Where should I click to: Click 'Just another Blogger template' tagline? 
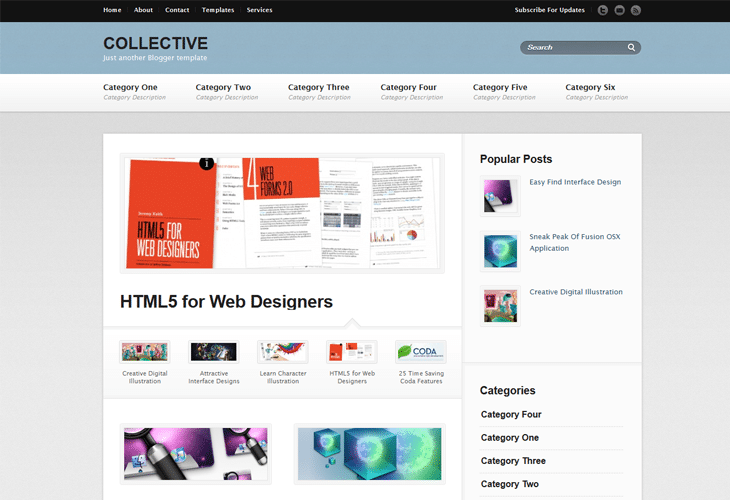tap(155, 58)
